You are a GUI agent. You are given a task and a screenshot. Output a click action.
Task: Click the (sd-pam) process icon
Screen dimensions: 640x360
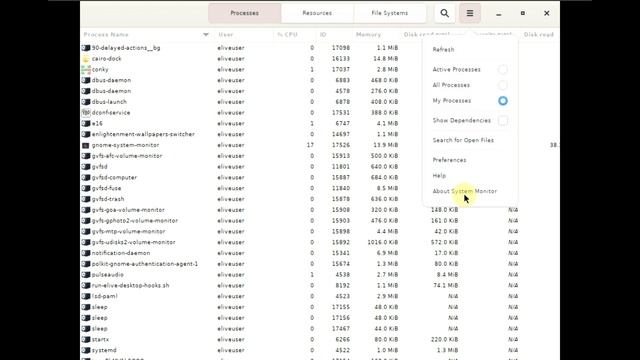tap(86, 296)
